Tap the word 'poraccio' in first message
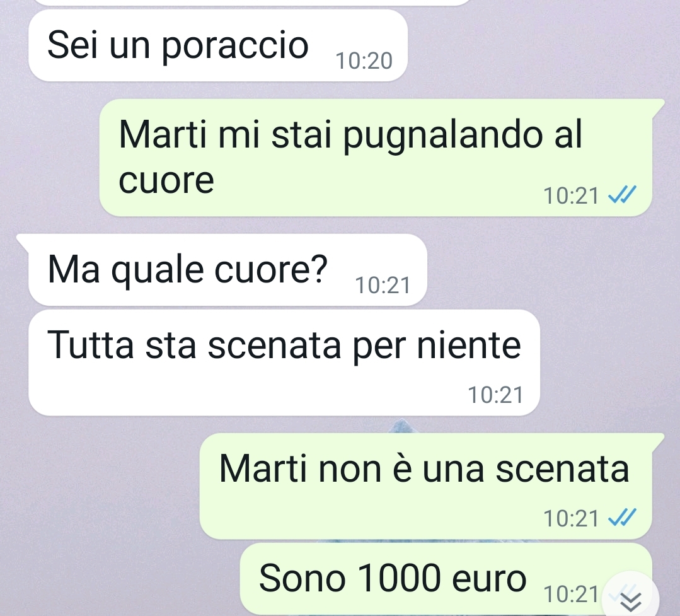This screenshot has width=680, height=616. (234, 47)
